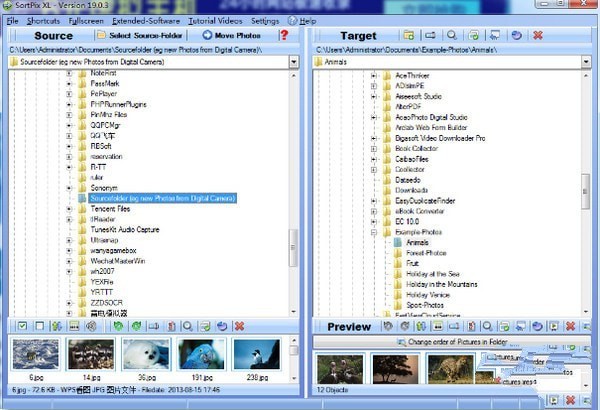The image size is (600, 410).
Task: Select Holiday Venice folder in target tree
Action: (428, 295)
